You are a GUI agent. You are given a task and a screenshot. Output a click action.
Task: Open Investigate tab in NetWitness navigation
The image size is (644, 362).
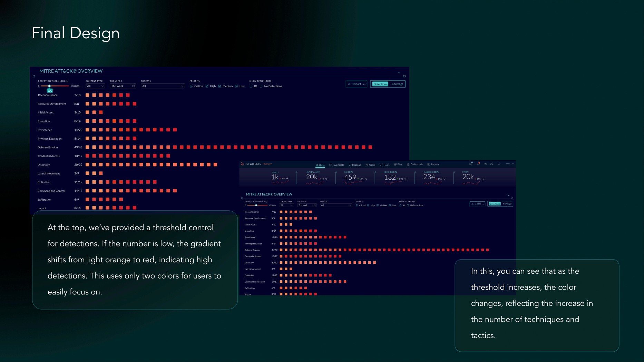point(337,165)
